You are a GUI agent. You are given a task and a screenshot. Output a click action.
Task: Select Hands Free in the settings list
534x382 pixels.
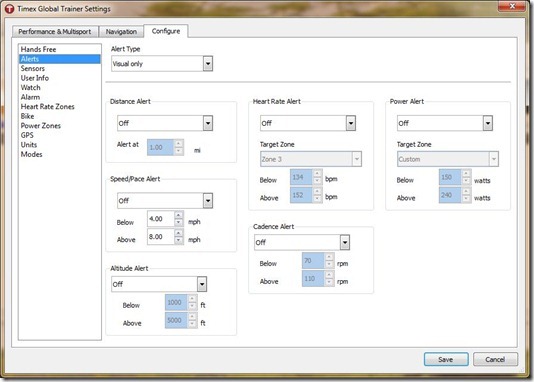[60, 49]
